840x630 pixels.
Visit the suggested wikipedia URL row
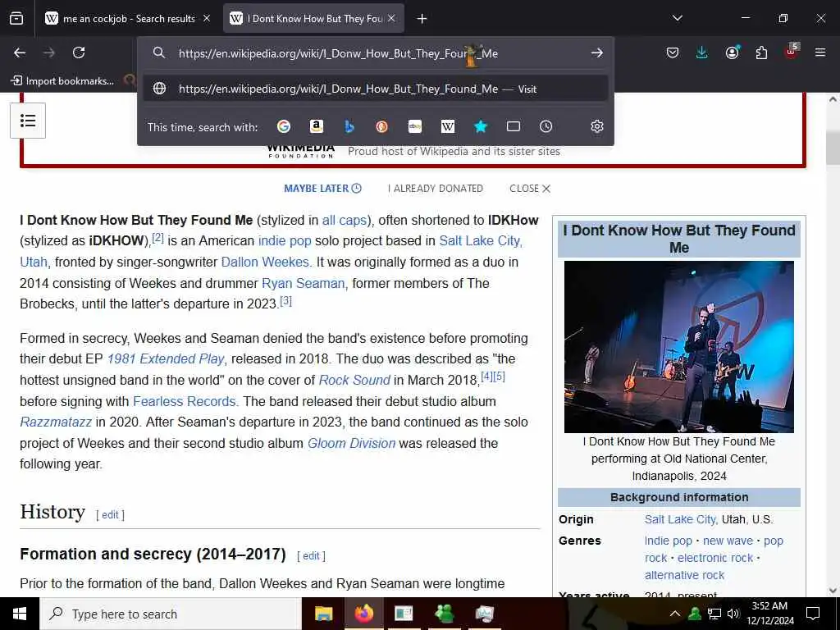[x=375, y=89]
